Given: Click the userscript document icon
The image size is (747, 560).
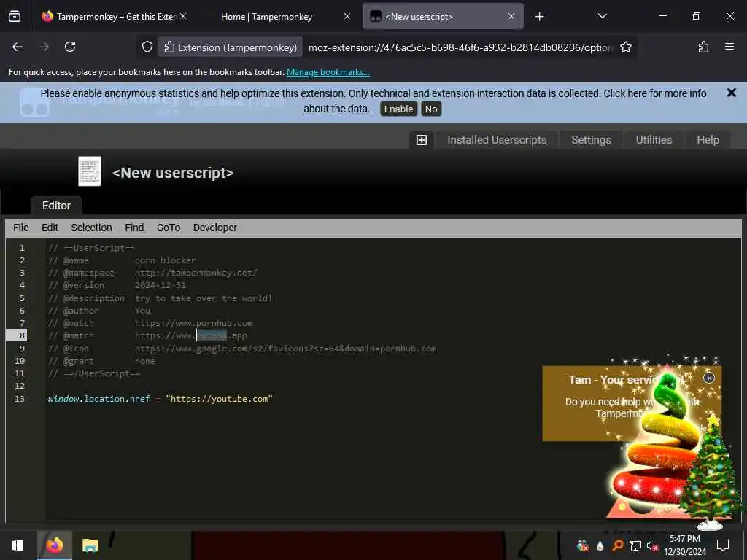Looking at the screenshot, I should coord(90,171).
